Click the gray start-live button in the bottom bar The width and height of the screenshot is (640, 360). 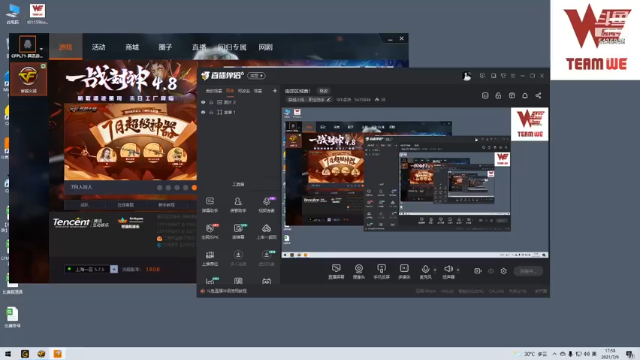pos(528,271)
